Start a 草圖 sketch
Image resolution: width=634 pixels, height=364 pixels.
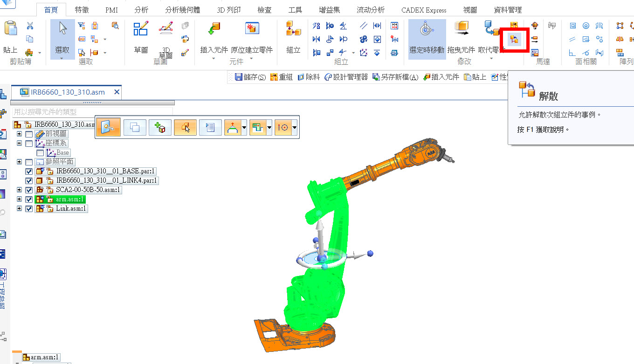coord(140,29)
